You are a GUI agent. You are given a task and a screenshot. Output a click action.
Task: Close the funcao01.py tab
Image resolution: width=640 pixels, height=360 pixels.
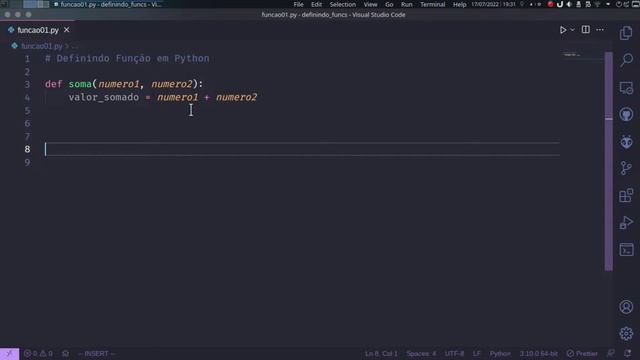(x=67, y=30)
